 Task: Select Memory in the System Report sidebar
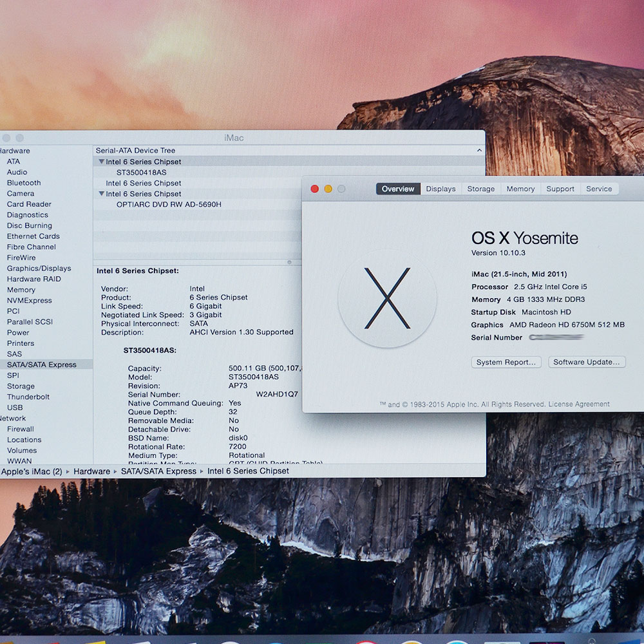point(21,290)
